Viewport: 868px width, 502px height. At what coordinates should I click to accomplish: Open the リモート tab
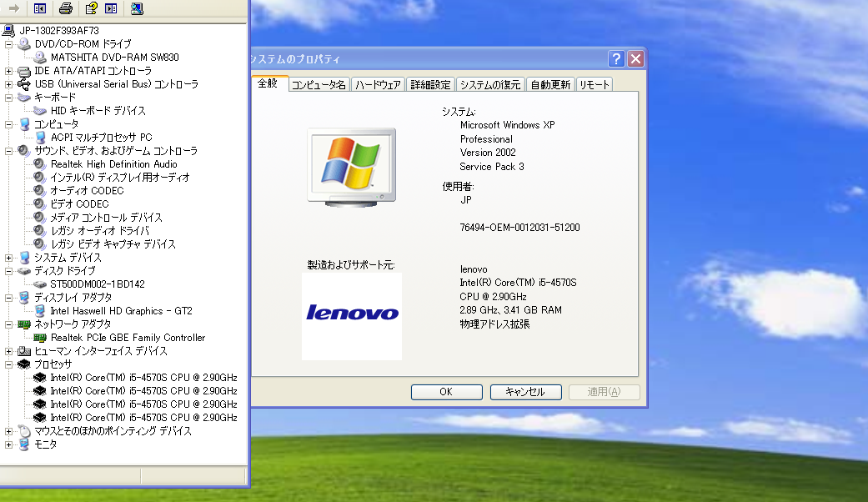coord(594,85)
